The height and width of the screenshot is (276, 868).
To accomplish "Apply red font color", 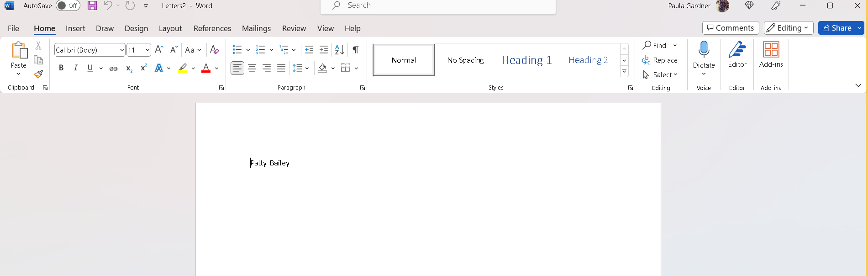I will point(206,68).
